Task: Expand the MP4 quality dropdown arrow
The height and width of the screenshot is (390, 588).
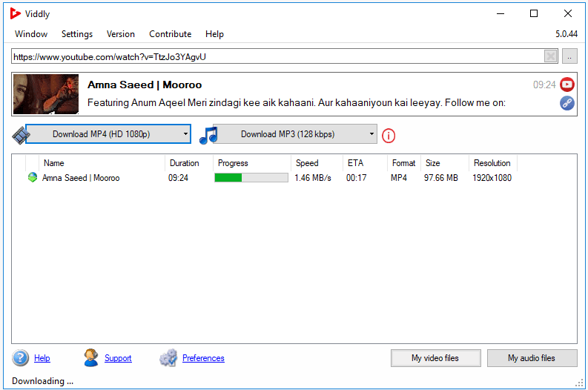Action: pos(185,134)
